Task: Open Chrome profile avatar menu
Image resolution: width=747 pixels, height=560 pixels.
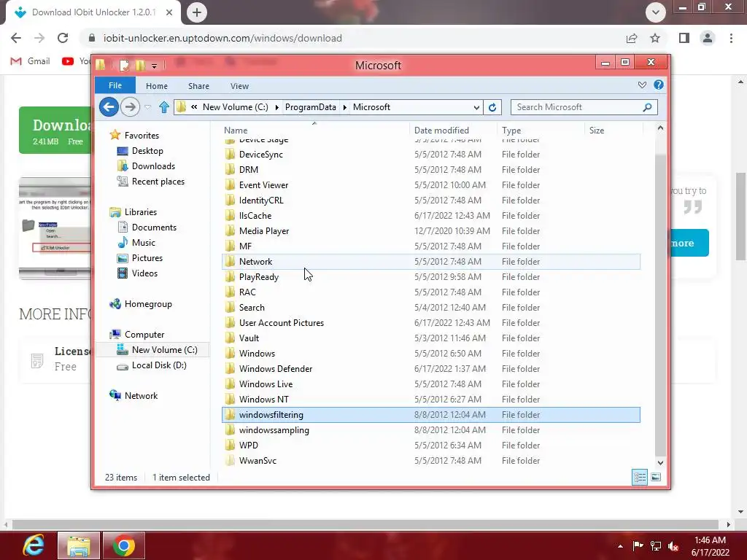Action: pos(708,38)
